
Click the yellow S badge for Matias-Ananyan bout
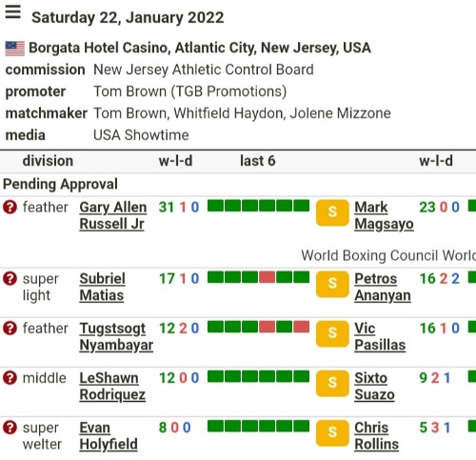[332, 284]
